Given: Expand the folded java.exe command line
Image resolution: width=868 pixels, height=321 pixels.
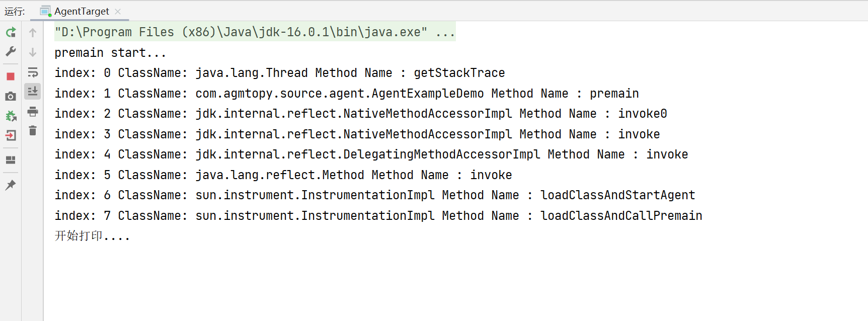Looking at the screenshot, I should coord(446,32).
